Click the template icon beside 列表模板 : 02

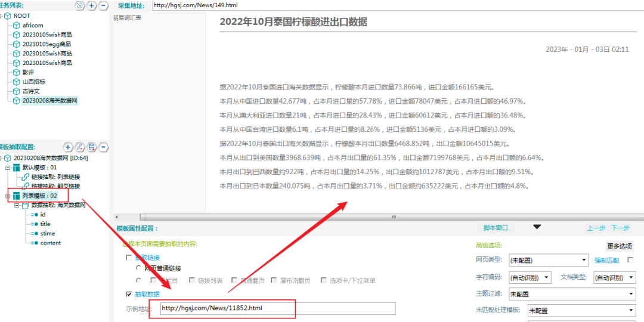point(17,196)
